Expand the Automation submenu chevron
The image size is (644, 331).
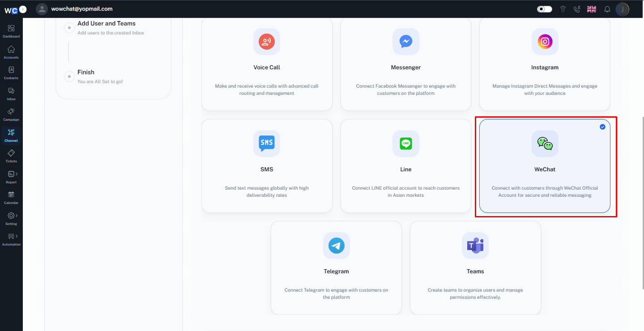pyautogui.click(x=17, y=236)
